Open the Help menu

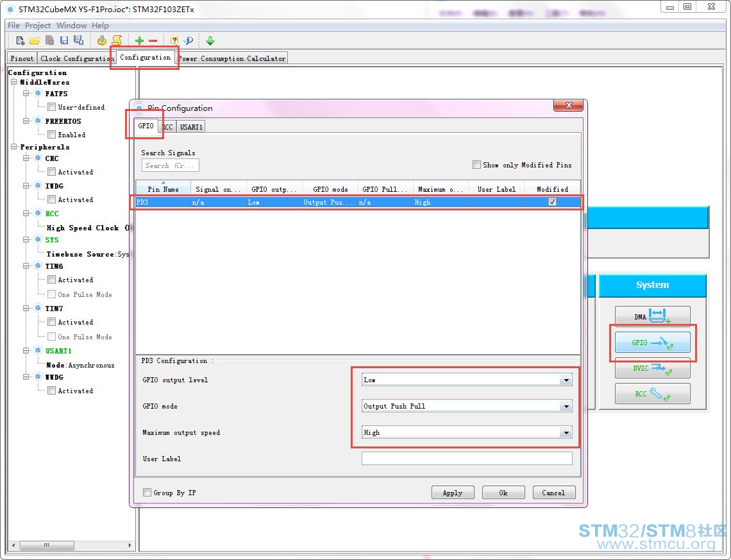tap(100, 25)
